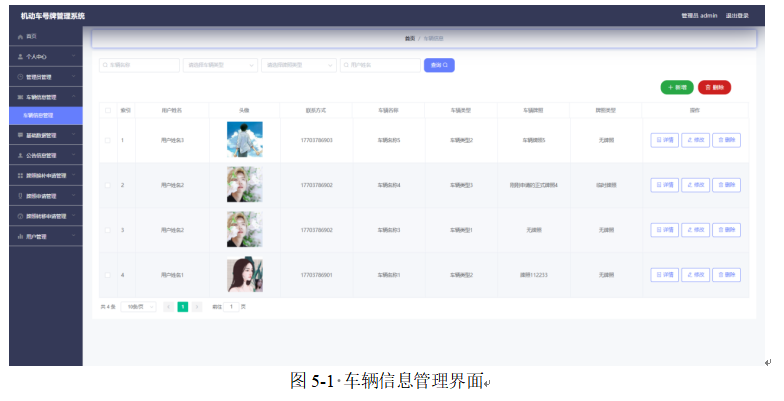784x401 pixels.
Task: Click 修改 for row 2 (车辆名称4)
Action: 696,185
